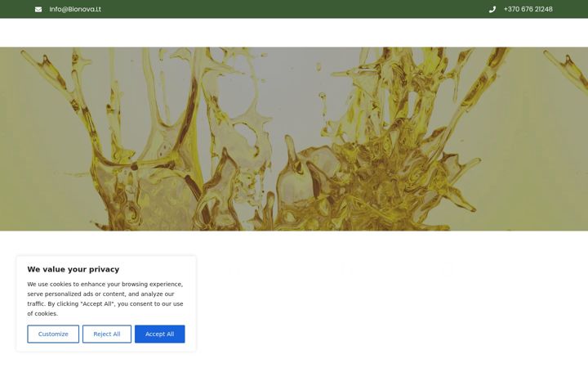Click the cookie consent description text
The width and height of the screenshot is (588, 368).
pos(105,299)
